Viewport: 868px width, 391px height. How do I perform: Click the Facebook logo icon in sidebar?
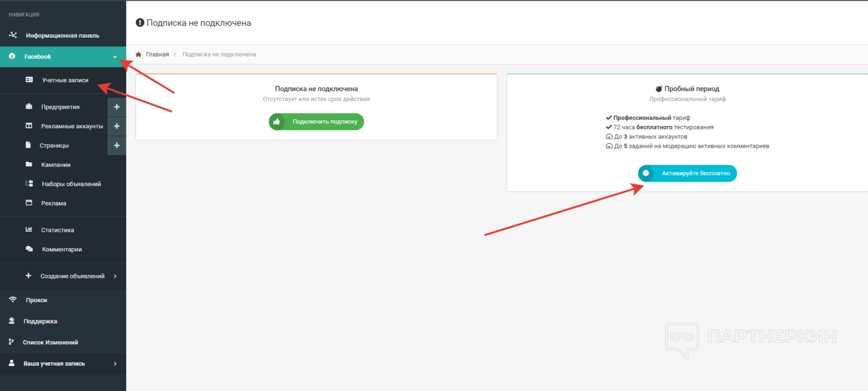point(12,57)
